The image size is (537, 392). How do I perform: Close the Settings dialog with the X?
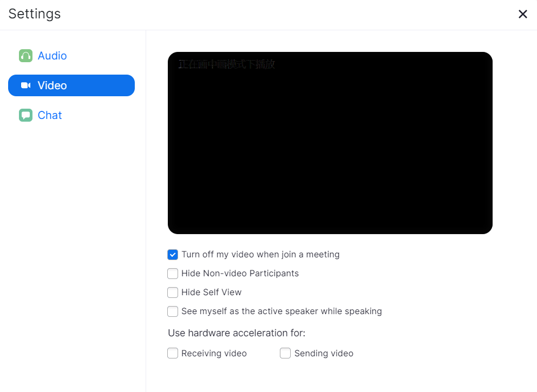click(x=522, y=14)
